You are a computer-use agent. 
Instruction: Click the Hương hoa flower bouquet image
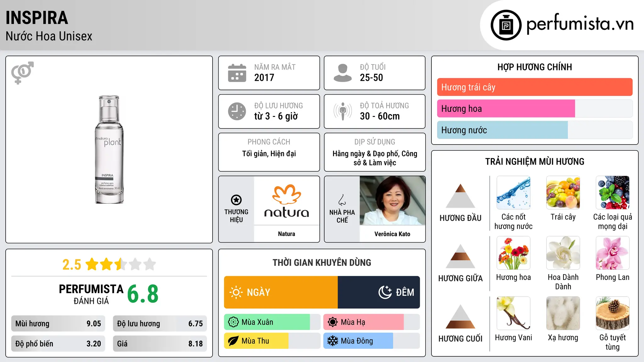[513, 253]
